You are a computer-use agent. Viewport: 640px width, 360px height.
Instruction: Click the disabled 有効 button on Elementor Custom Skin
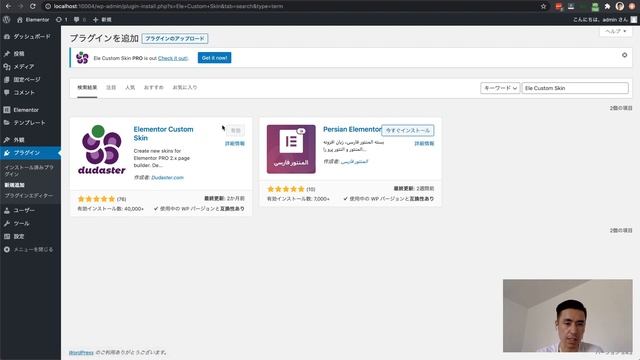[x=236, y=130]
